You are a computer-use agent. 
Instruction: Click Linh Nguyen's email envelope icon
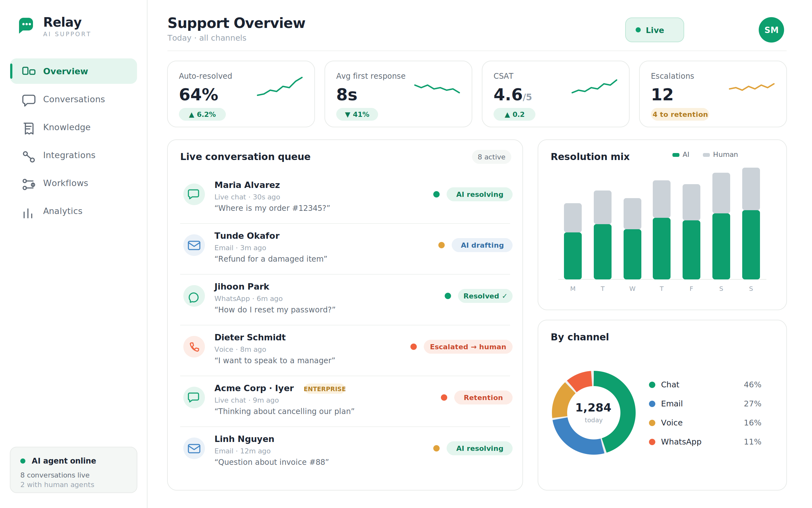(x=194, y=448)
